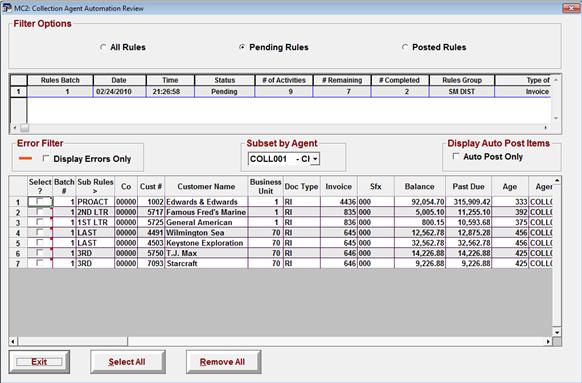Click the 2ND LTR sub rule cell
The height and width of the screenshot is (383, 582).
[95, 212]
